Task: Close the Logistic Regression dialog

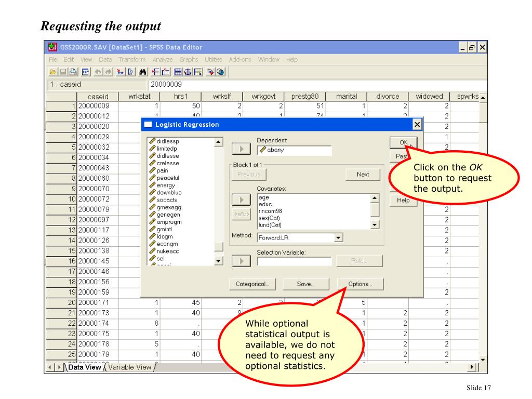Action: point(417,125)
